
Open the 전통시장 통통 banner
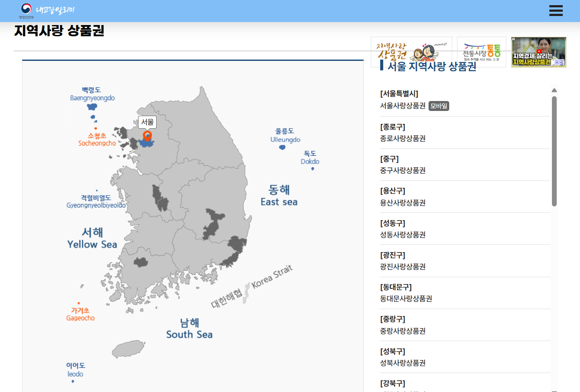(x=481, y=52)
